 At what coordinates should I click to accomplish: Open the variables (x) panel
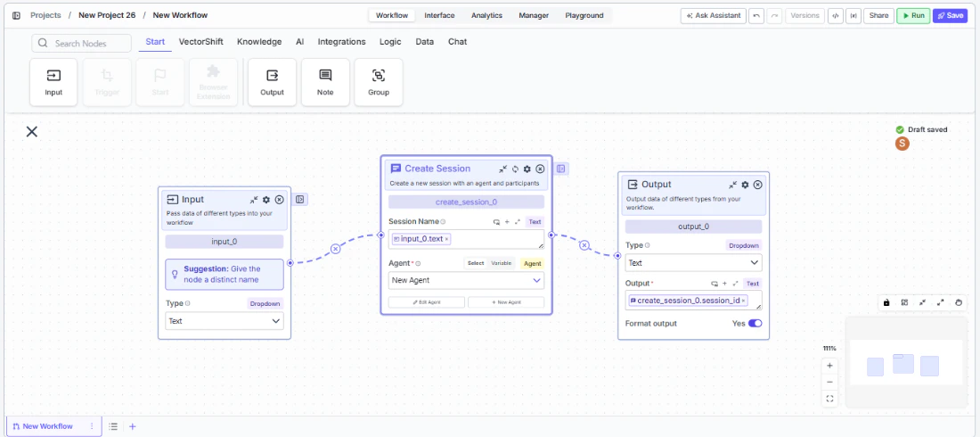[x=853, y=16]
